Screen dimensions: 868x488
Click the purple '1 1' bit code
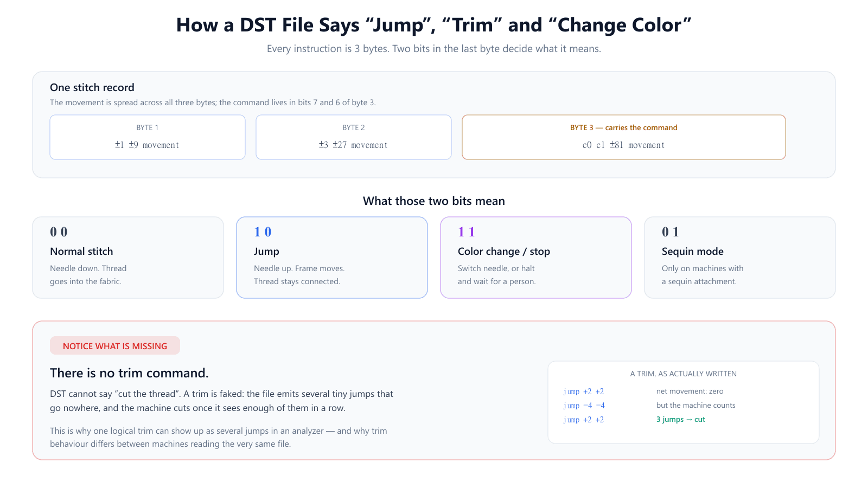(x=467, y=232)
